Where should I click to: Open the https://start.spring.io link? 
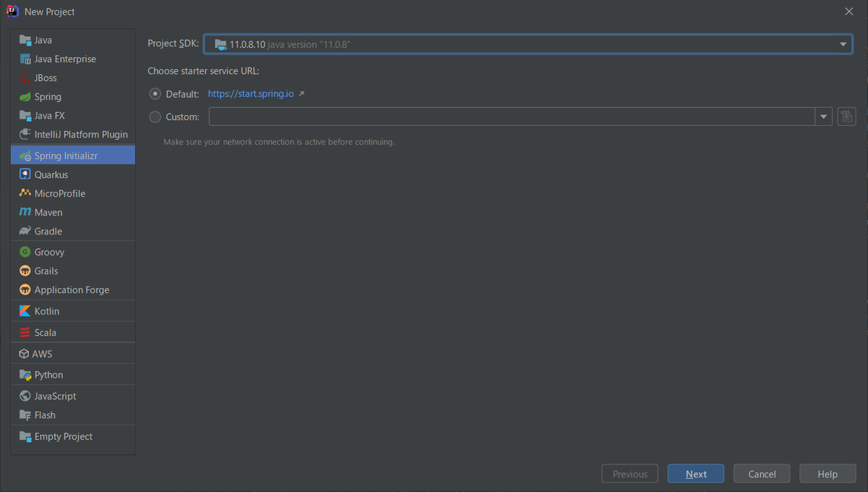point(250,94)
